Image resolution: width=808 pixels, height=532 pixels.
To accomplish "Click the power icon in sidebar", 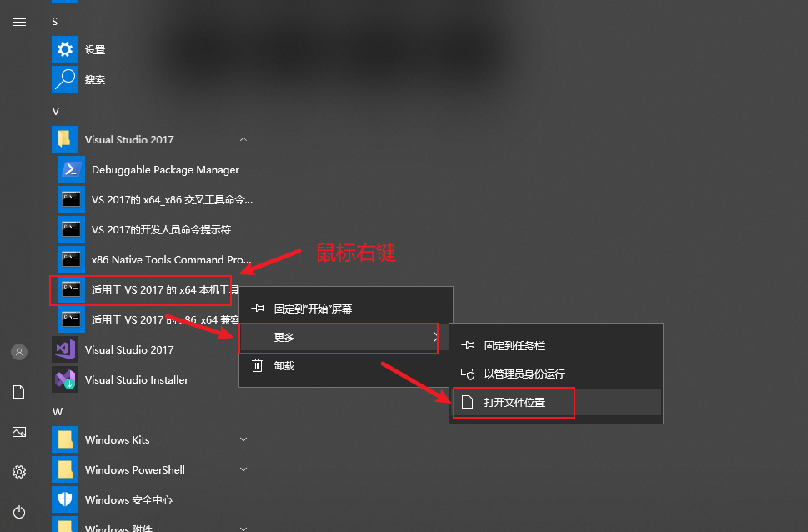I will (19, 512).
